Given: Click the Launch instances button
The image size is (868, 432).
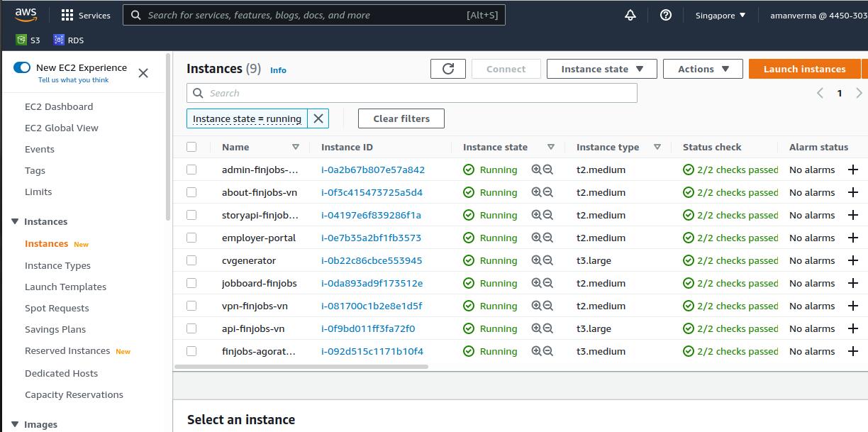Looking at the screenshot, I should pos(804,69).
